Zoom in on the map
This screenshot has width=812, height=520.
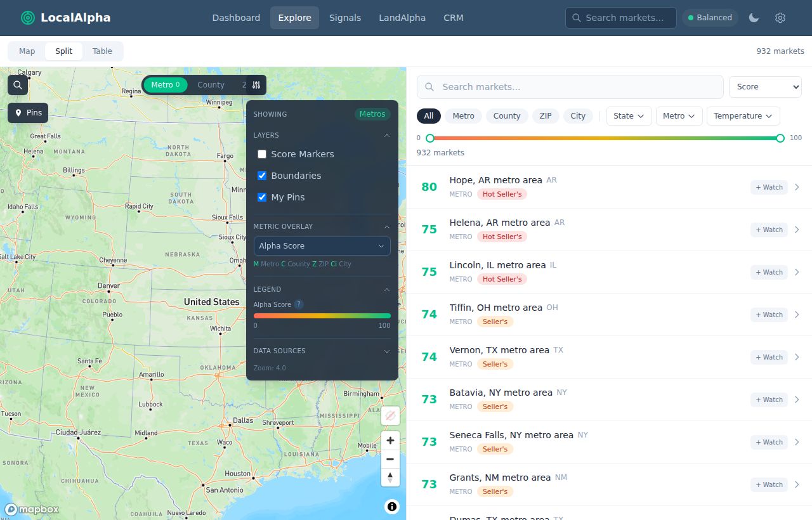[390, 440]
